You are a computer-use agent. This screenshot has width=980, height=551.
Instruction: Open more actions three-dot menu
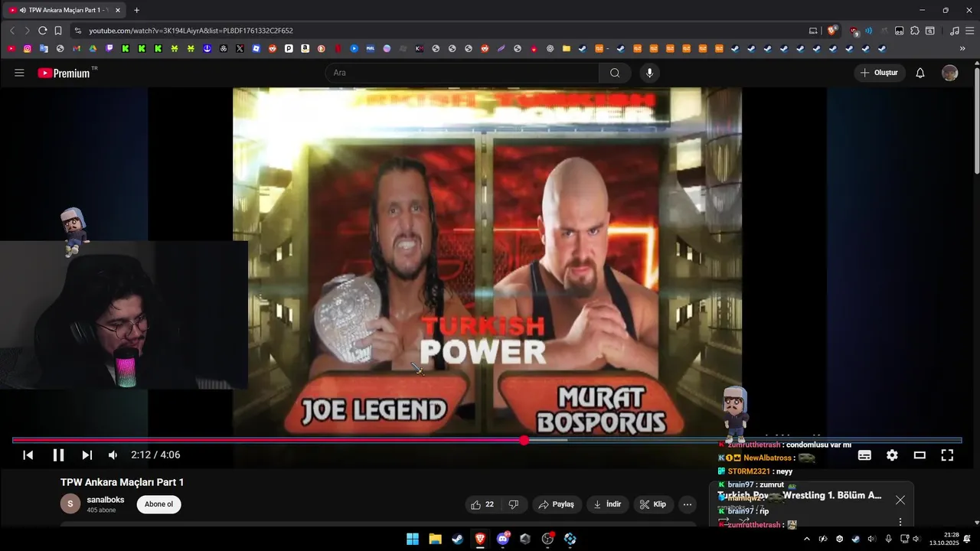click(688, 504)
